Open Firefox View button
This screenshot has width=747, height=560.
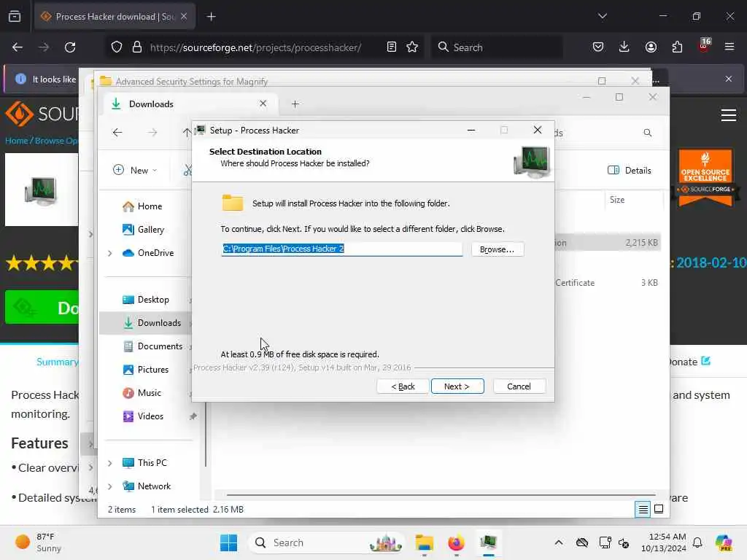pyautogui.click(x=15, y=17)
